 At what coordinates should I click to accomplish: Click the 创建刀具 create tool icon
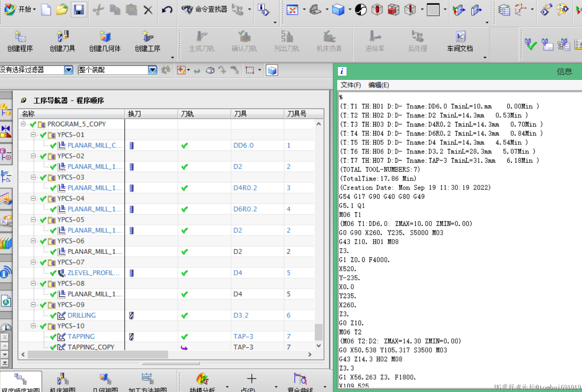pyautogui.click(x=62, y=41)
